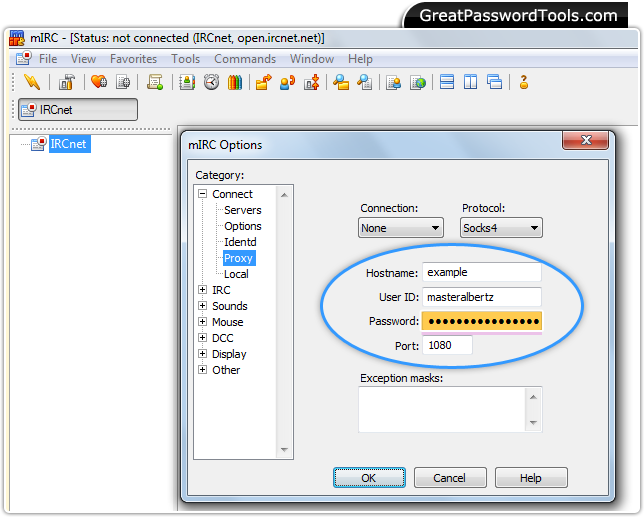Open the Tools menu
Image resolution: width=644 pixels, height=517 pixels.
pos(185,59)
